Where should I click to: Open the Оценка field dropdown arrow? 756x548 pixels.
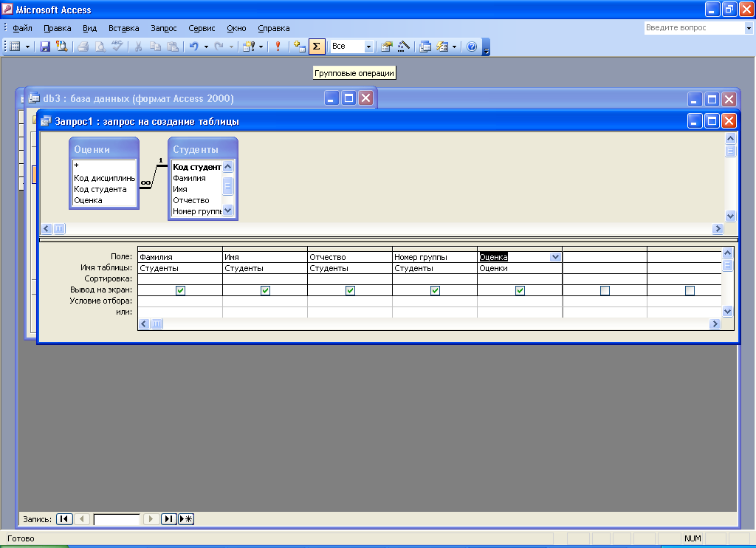click(555, 257)
